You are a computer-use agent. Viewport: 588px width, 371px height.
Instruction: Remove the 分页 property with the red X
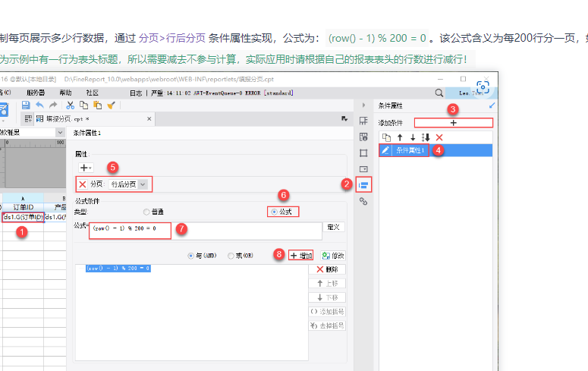point(83,184)
